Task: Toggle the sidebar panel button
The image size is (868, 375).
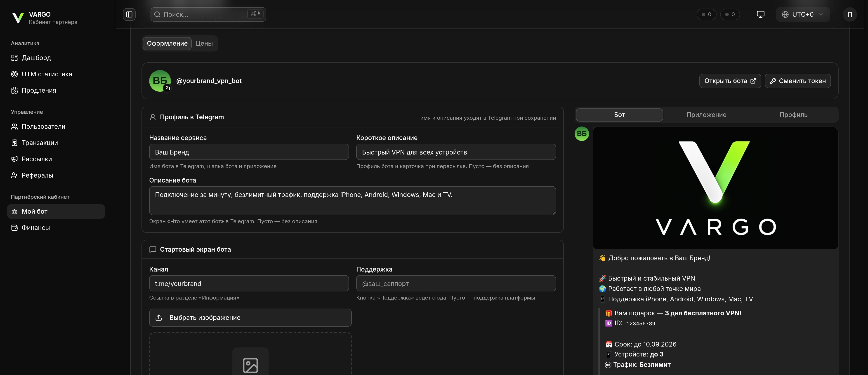Action: tap(129, 14)
